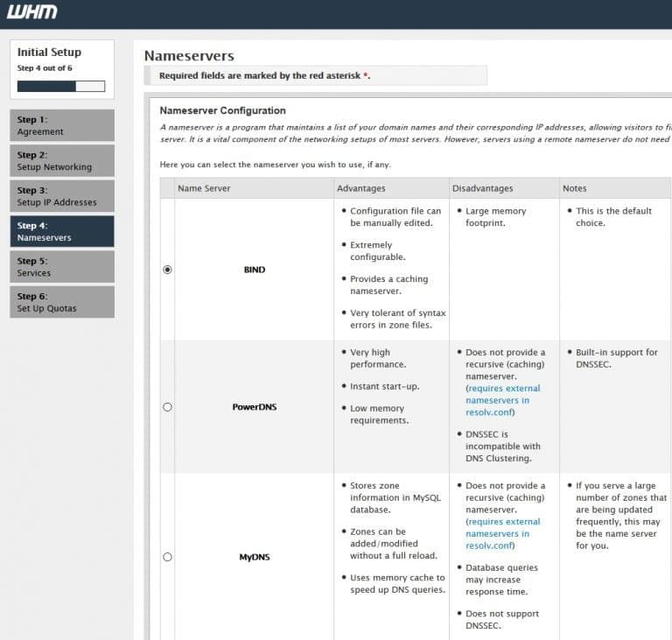
Task: Click the BIND nameserver label
Action: pos(255,270)
